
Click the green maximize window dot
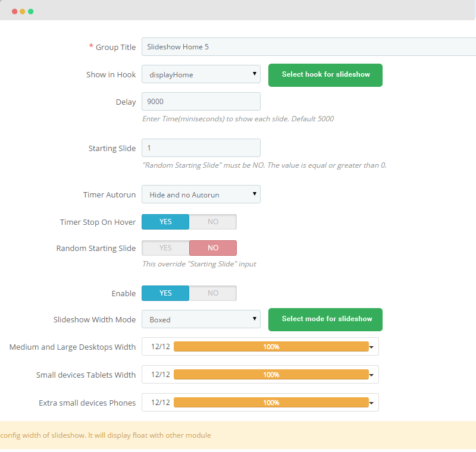(31, 11)
